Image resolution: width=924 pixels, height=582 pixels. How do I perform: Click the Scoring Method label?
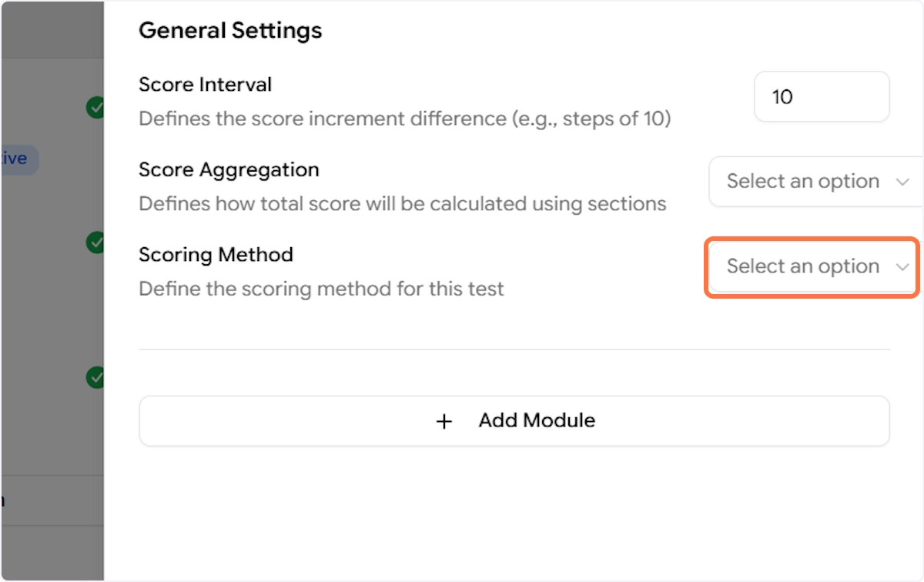[216, 254]
